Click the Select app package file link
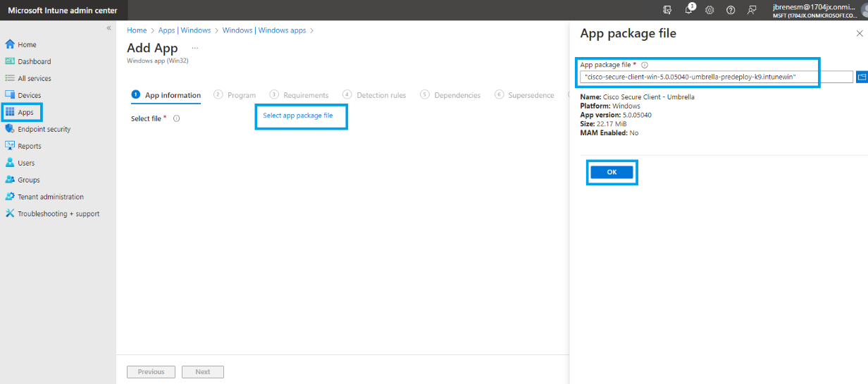The image size is (868, 384). pos(298,115)
